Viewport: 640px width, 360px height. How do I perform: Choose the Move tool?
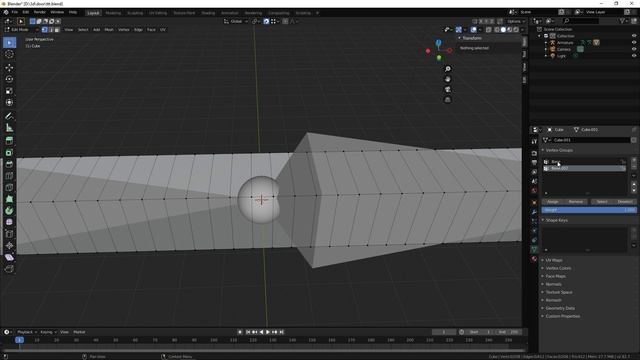[x=9, y=67]
